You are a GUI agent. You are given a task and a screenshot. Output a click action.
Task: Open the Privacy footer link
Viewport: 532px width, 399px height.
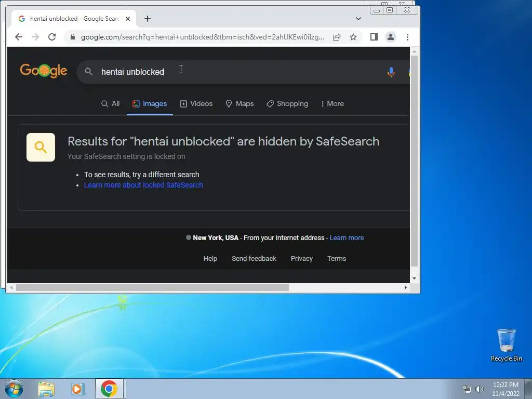pyautogui.click(x=302, y=259)
